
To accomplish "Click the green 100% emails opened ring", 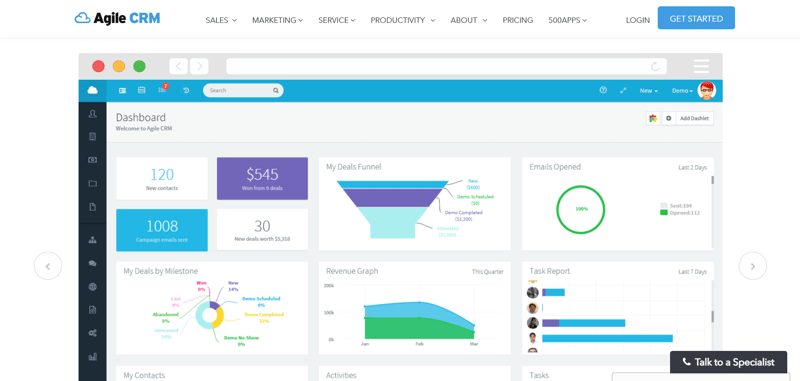I will point(581,210).
